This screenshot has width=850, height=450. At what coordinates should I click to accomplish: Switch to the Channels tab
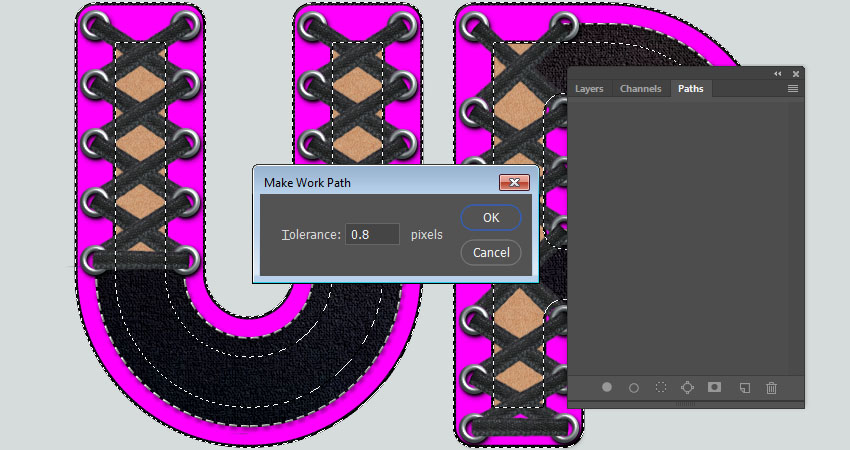(640, 89)
